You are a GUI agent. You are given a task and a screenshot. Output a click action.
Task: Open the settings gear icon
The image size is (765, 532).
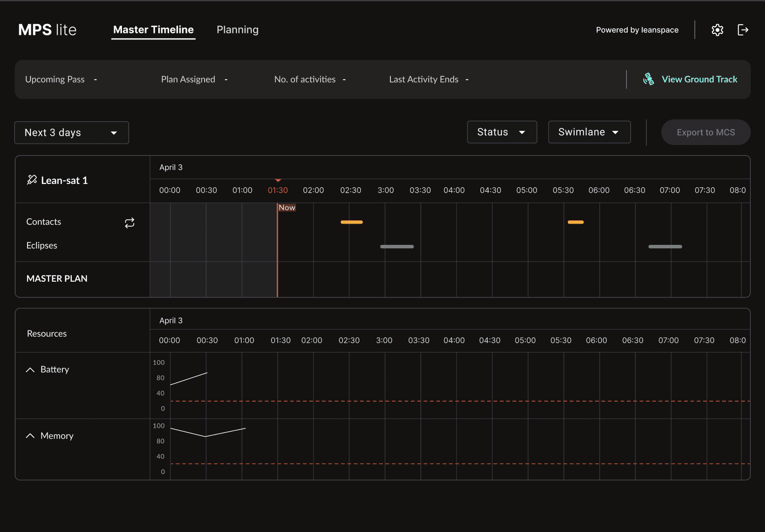pyautogui.click(x=717, y=30)
